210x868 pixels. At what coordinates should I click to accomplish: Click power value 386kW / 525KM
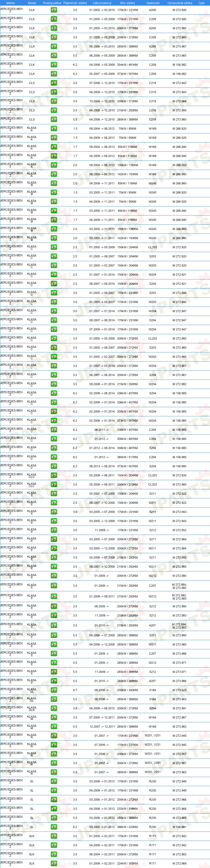(127, 827)
